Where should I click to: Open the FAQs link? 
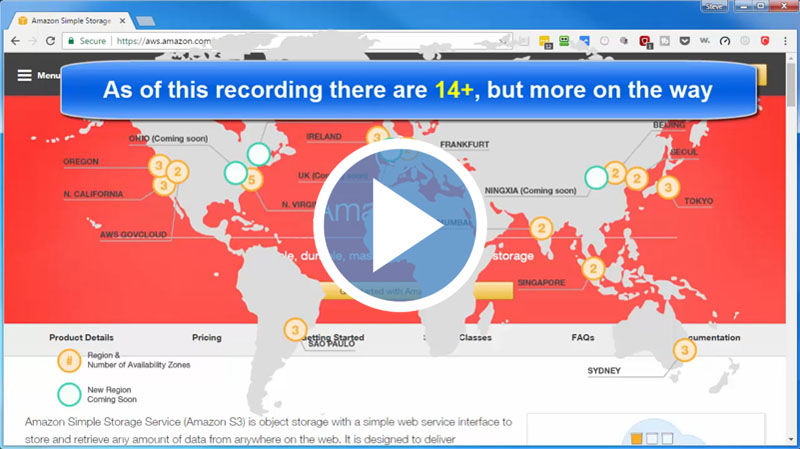(x=583, y=338)
